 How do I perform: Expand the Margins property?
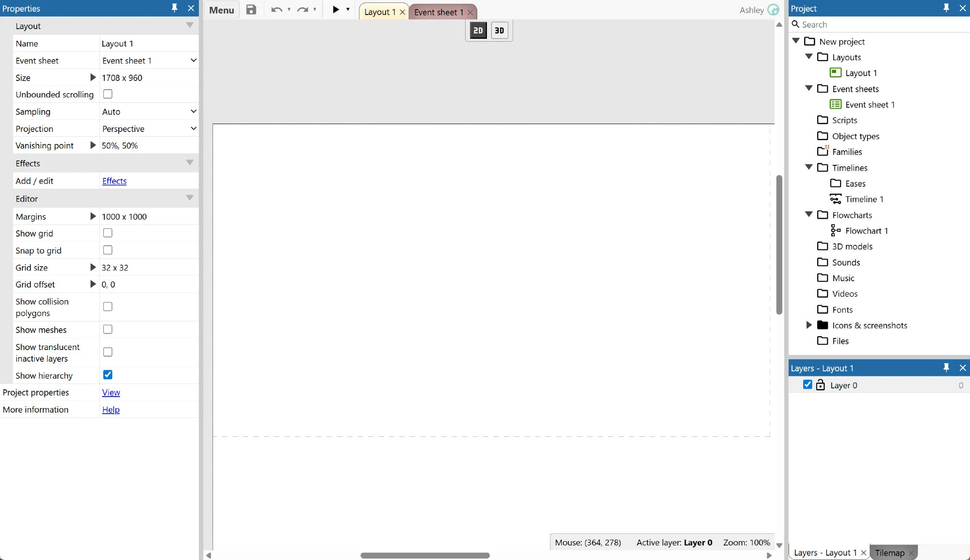[93, 216]
